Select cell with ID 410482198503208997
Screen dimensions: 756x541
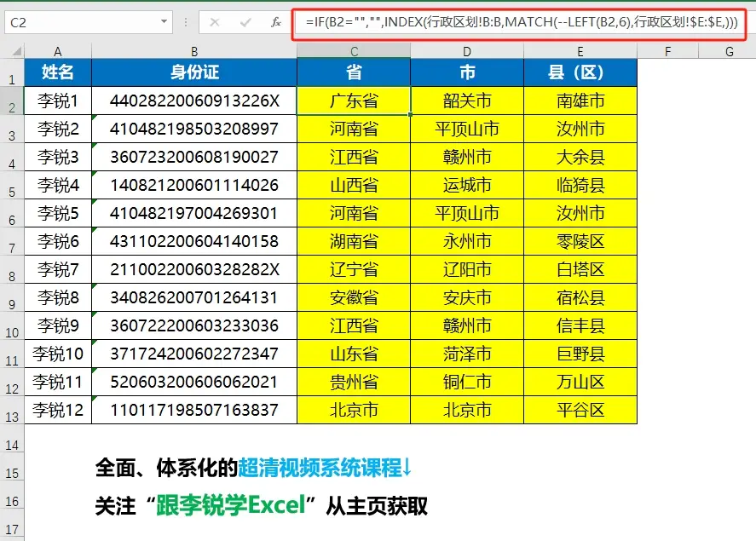(194, 129)
